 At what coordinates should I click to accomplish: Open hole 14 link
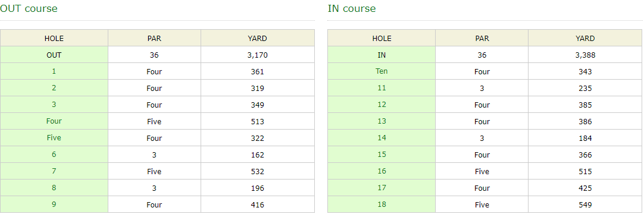(x=382, y=138)
